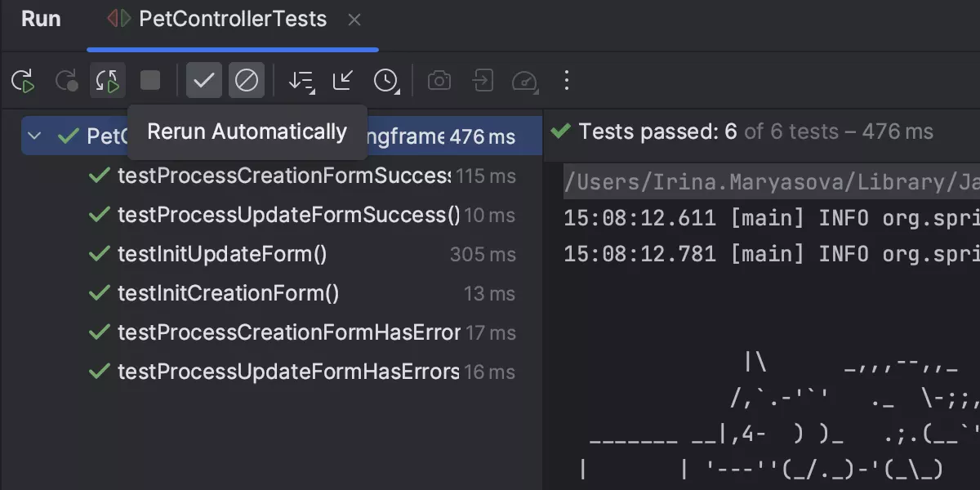Click the Rerun tests icon
Viewport: 980px width, 490px height.
tap(23, 81)
